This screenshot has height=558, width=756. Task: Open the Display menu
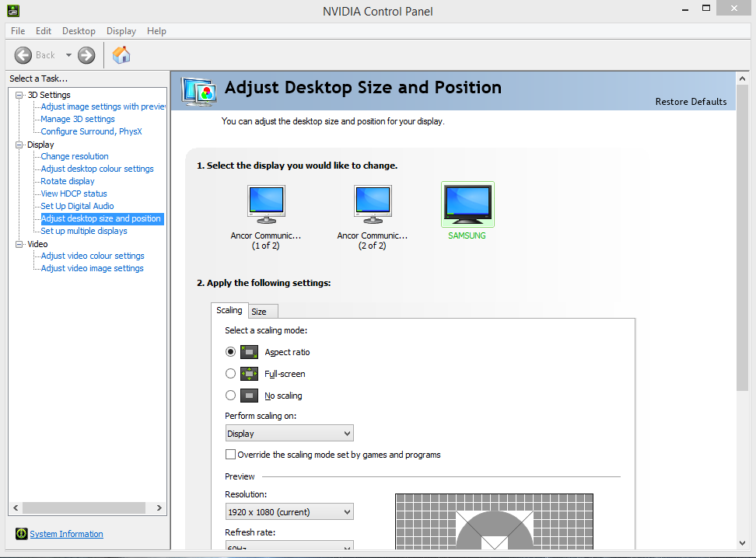[x=121, y=31]
